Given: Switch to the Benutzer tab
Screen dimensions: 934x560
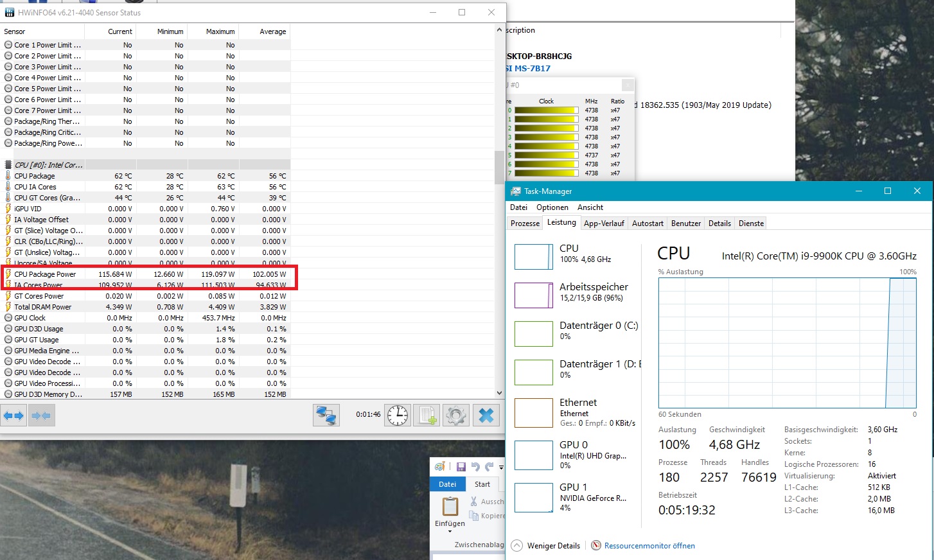Looking at the screenshot, I should click(686, 223).
